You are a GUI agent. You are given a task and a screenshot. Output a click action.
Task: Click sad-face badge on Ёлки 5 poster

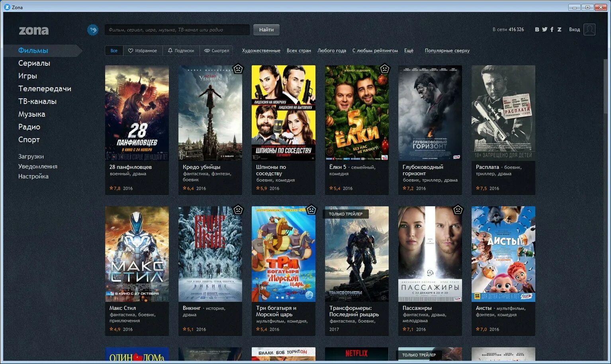(384, 69)
